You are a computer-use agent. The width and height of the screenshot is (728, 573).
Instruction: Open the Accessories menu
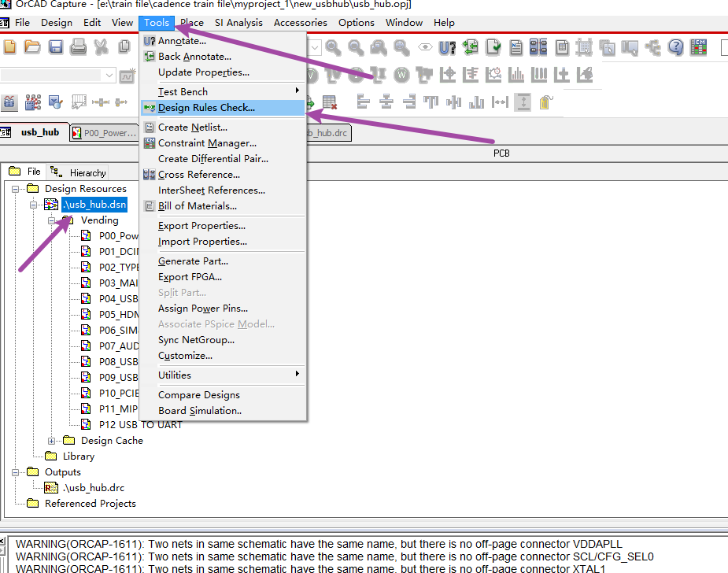(301, 23)
